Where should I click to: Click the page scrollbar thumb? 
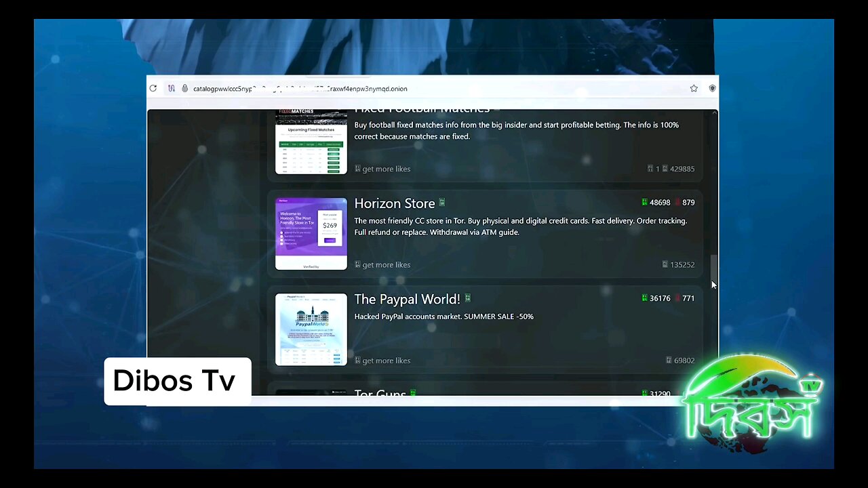click(713, 270)
